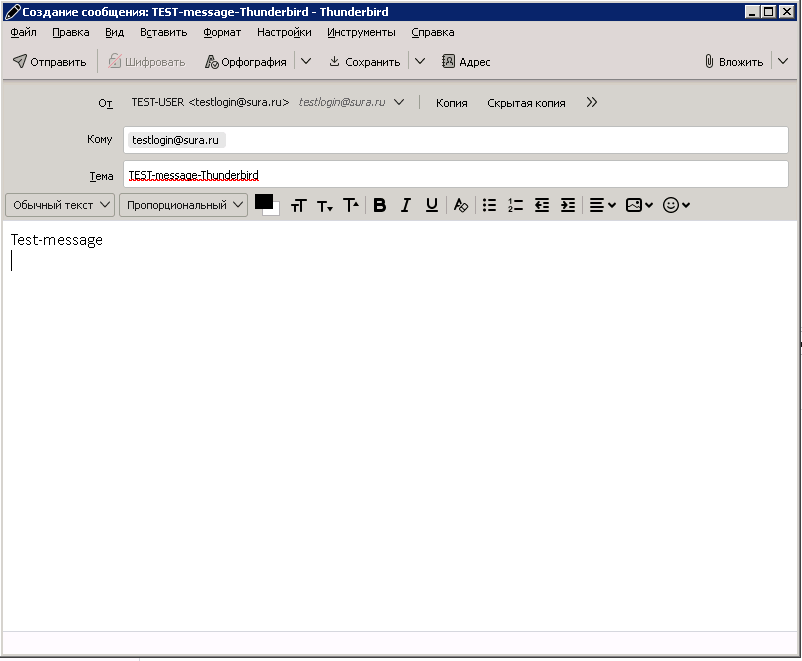Image resolution: width=802 pixels, height=661 pixels.
Task: Open font dropdown 'Пропорциональный'
Action: click(x=183, y=205)
